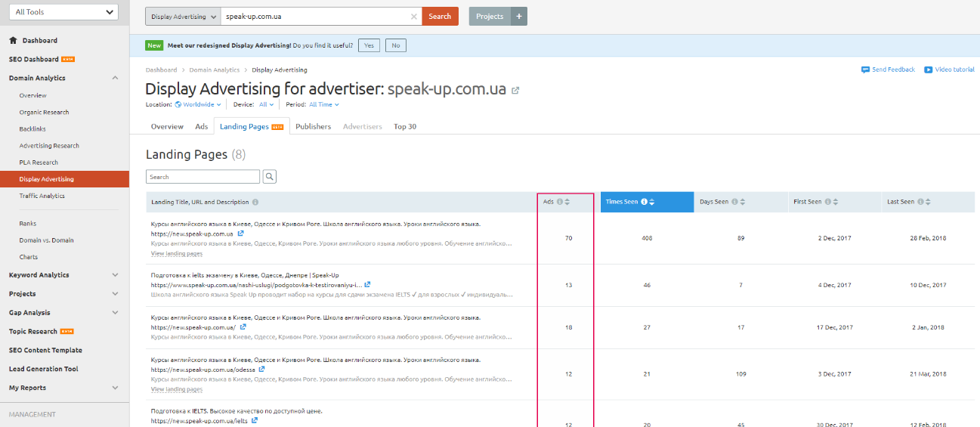Click View landing pages under odessa row
This screenshot has width=980, height=427.
coord(177,389)
